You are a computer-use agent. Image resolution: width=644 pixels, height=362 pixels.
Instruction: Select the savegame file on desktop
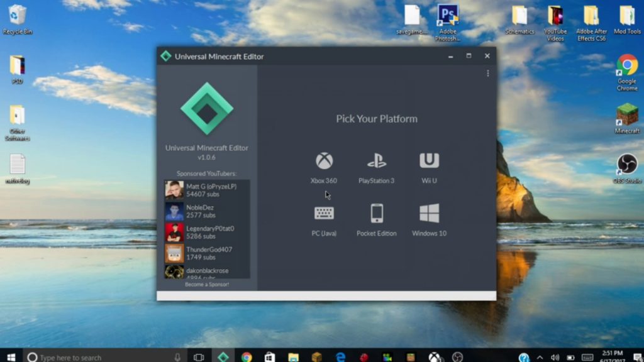[412, 19]
